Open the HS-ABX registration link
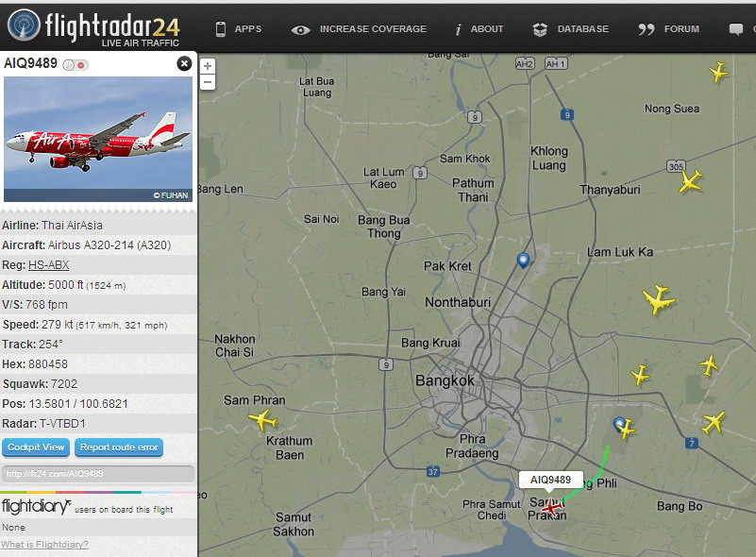The height and width of the screenshot is (557, 756). tap(49, 264)
